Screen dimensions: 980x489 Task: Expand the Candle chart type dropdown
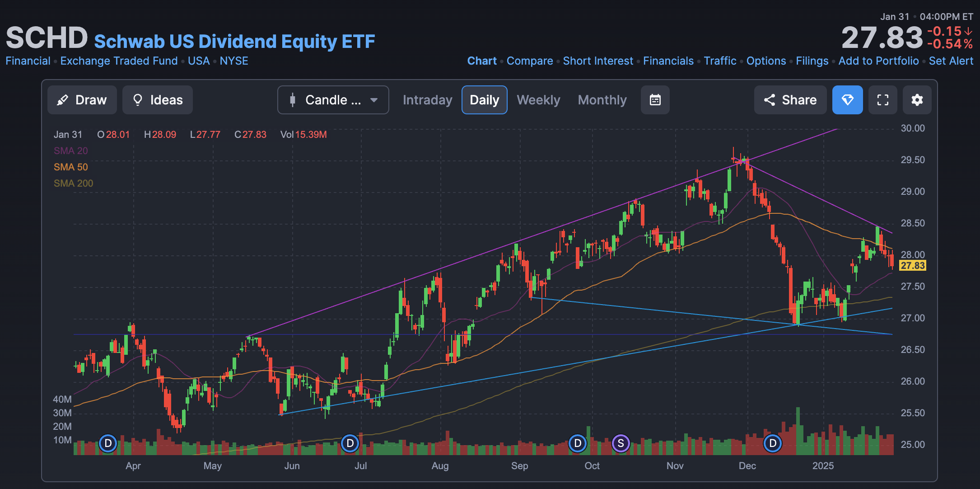(x=333, y=100)
